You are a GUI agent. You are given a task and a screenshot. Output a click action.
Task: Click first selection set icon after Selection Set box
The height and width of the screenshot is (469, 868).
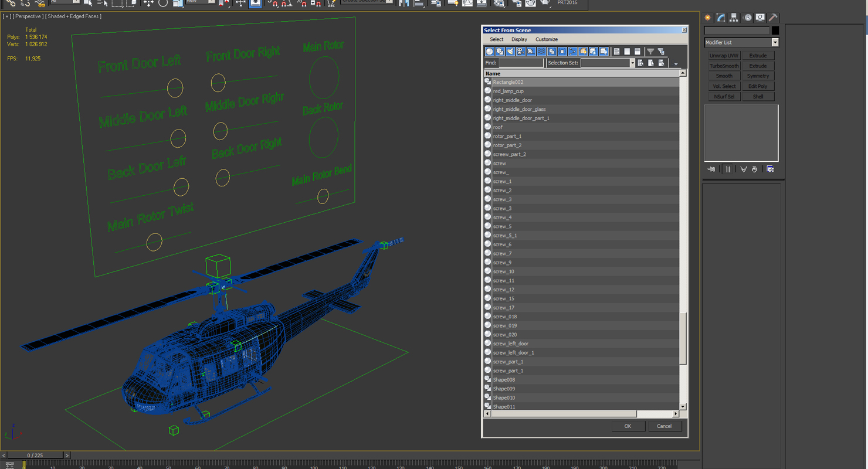[x=640, y=63]
